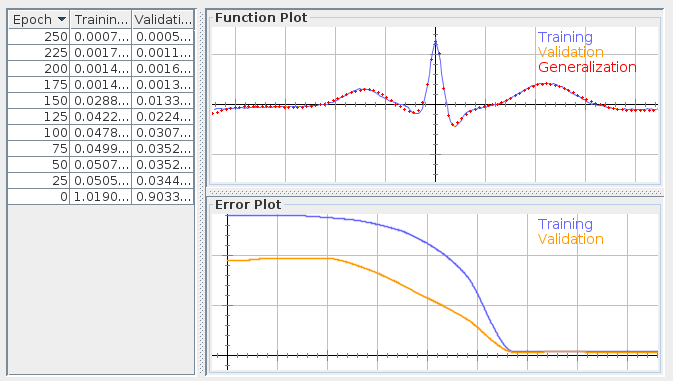Click the Error Plot panel title

[x=248, y=205]
